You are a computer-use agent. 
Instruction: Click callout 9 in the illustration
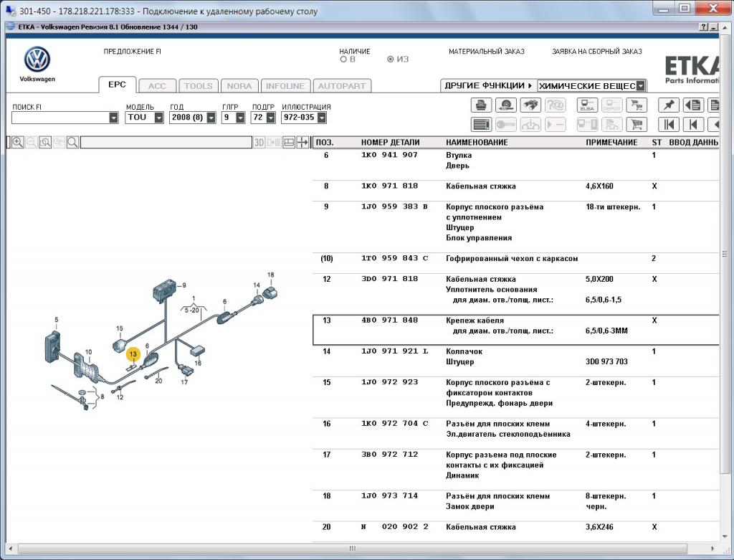(x=184, y=285)
